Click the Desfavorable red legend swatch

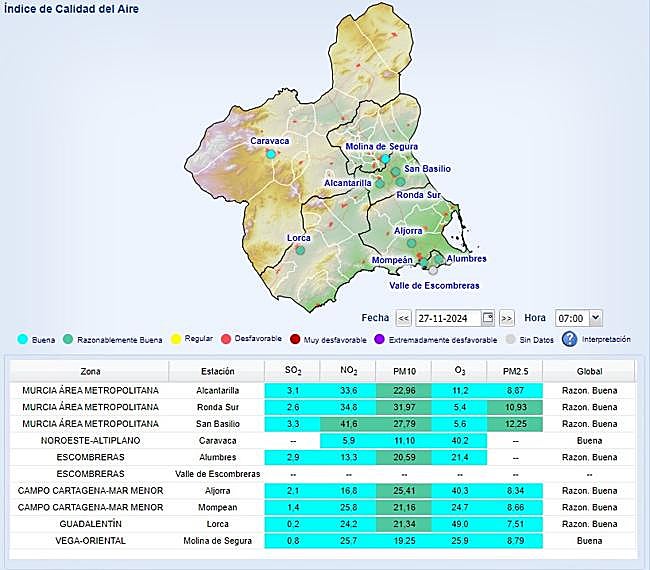tap(226, 340)
